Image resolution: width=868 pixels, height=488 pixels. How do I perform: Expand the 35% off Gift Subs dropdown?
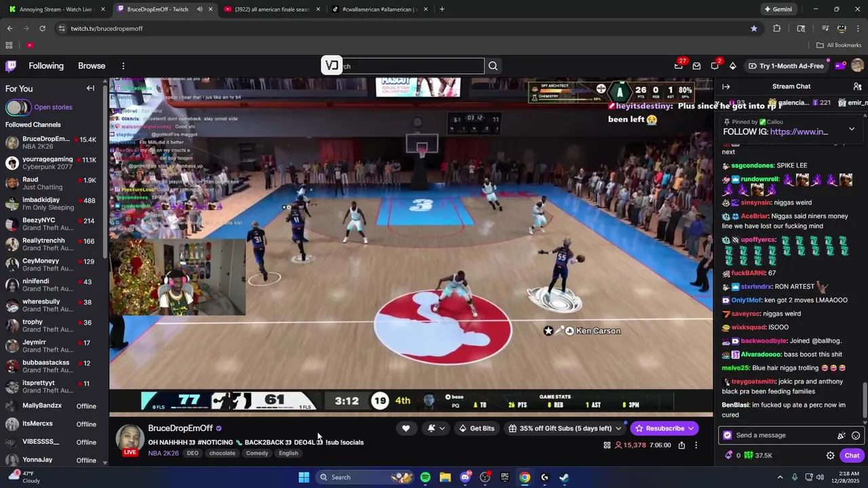[618, 428]
